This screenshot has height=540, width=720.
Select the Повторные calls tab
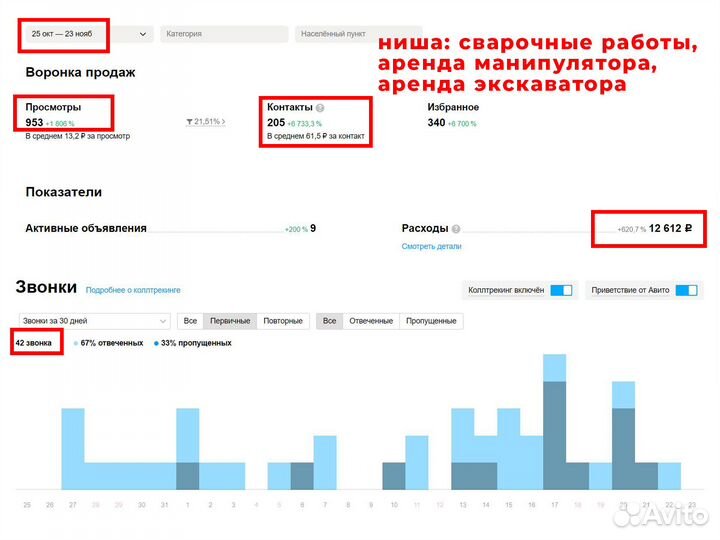[x=283, y=321]
